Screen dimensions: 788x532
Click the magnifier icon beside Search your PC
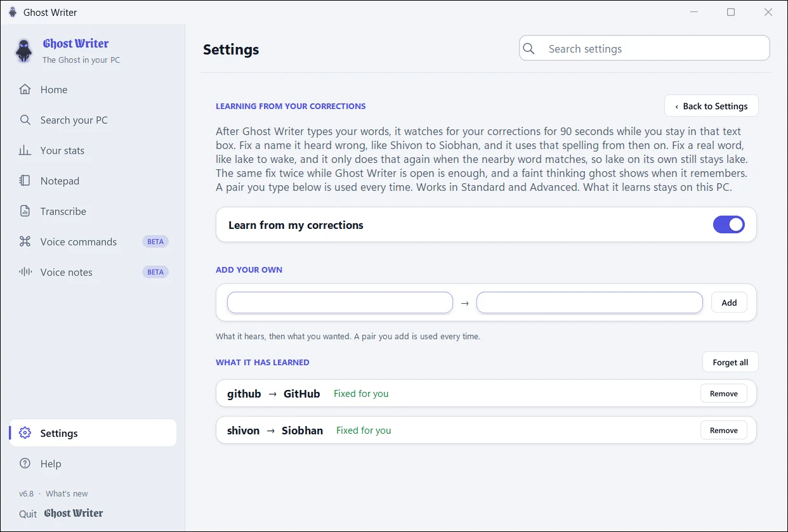(x=25, y=120)
